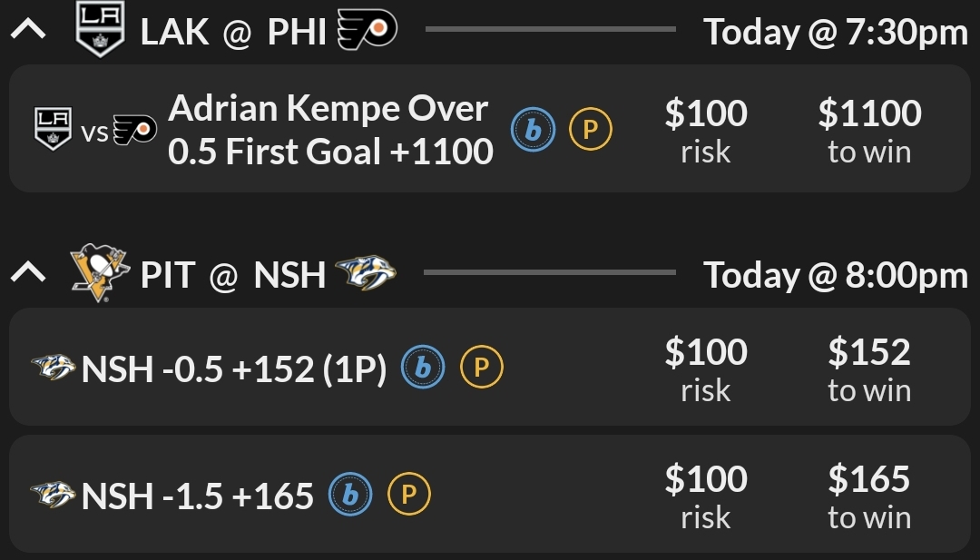Collapse the PIT @ NSH game section
Screen dimensions: 980x560
[x=28, y=272]
